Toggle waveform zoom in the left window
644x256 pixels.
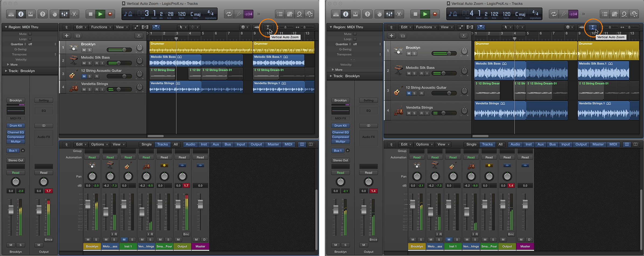coord(257,27)
